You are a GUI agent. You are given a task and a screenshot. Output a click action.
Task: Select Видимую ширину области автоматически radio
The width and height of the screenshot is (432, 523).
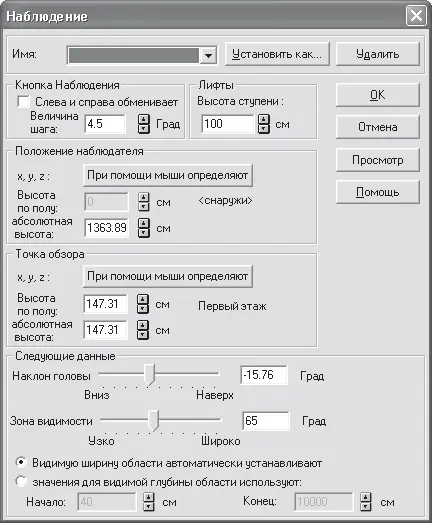pos(21,463)
